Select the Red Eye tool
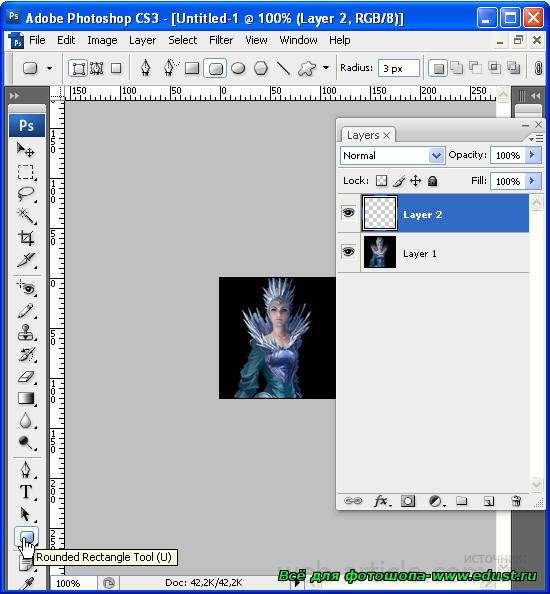This screenshot has width=550, height=594. tap(26, 288)
